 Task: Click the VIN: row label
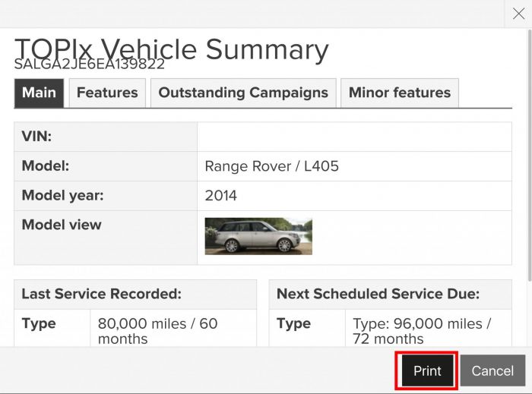point(36,137)
